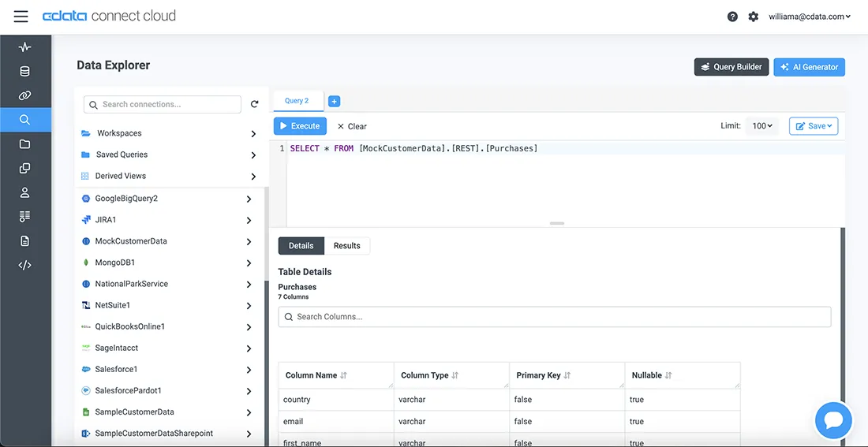Viewport: 868px width, 447px height.
Task: Open the Status activity pulse icon in sidebar
Action: click(24, 47)
